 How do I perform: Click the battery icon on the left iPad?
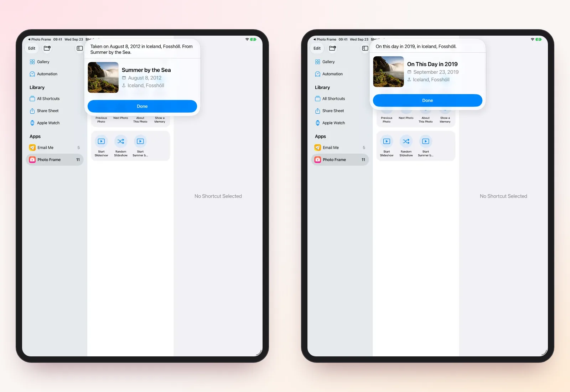(x=253, y=40)
